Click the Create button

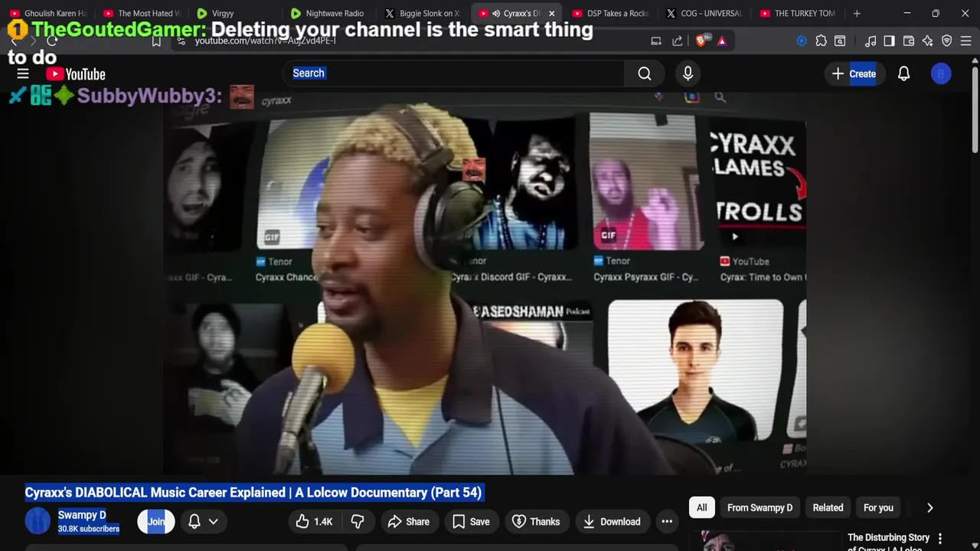point(853,73)
